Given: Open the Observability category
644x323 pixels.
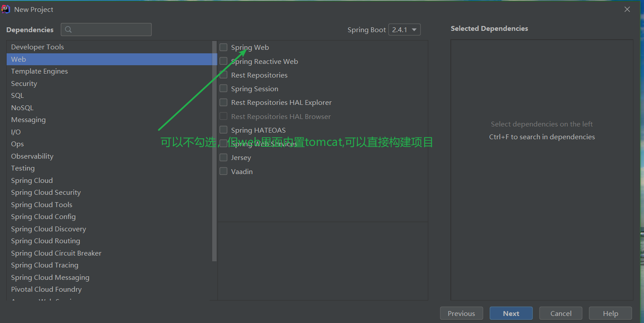Looking at the screenshot, I should (109, 156).
